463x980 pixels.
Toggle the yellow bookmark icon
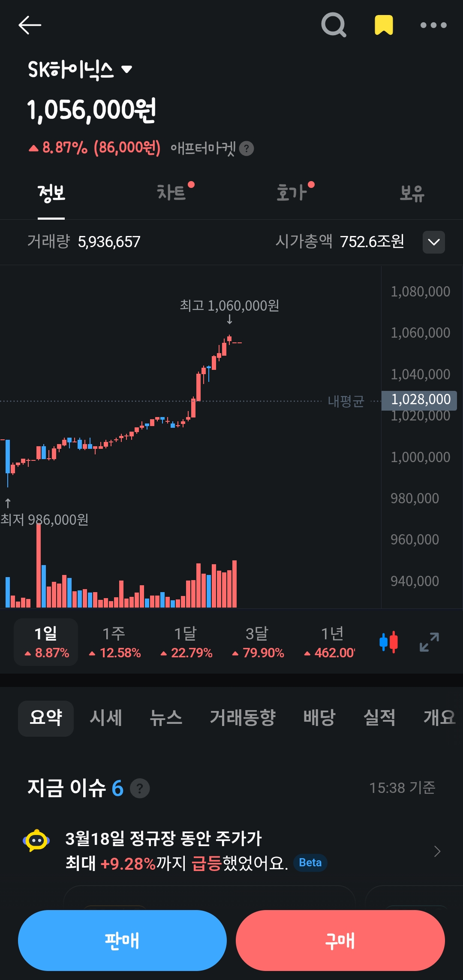pyautogui.click(x=384, y=25)
